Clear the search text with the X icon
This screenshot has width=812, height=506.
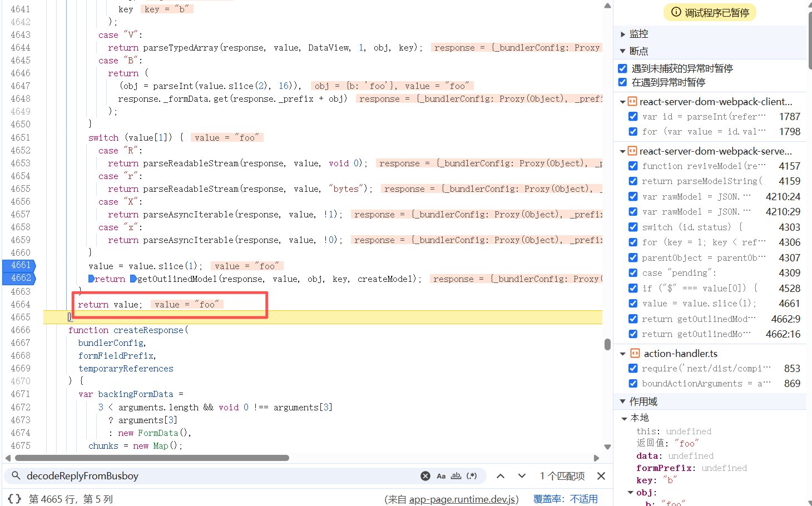(x=425, y=476)
